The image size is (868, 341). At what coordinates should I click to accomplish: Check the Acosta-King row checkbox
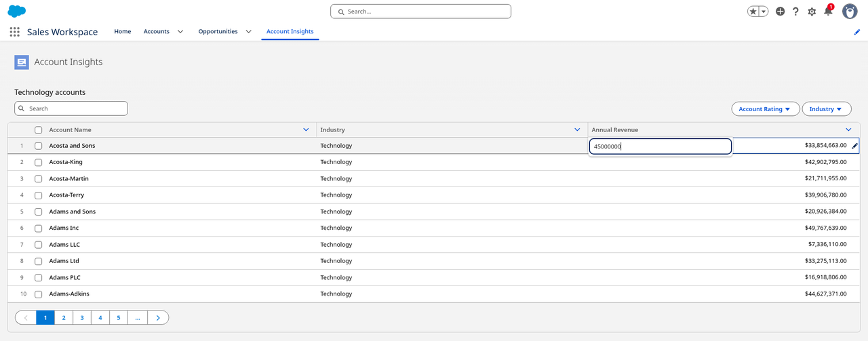click(x=39, y=163)
